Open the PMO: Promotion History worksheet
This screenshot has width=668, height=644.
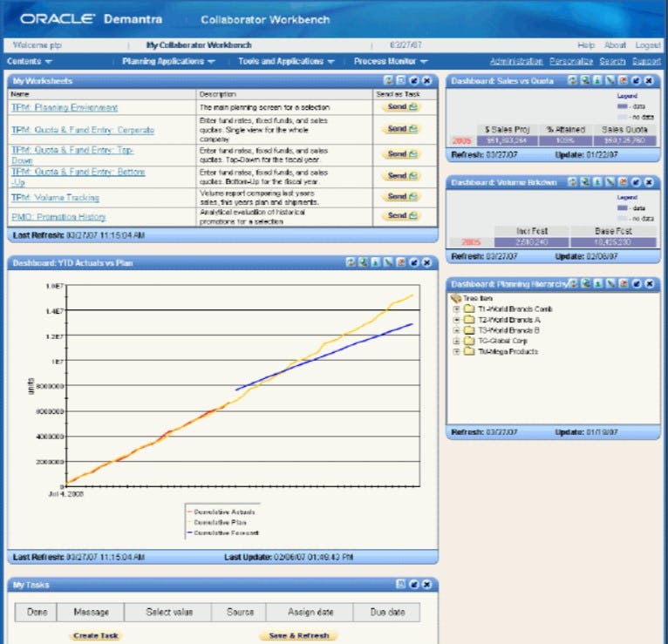pos(58,217)
